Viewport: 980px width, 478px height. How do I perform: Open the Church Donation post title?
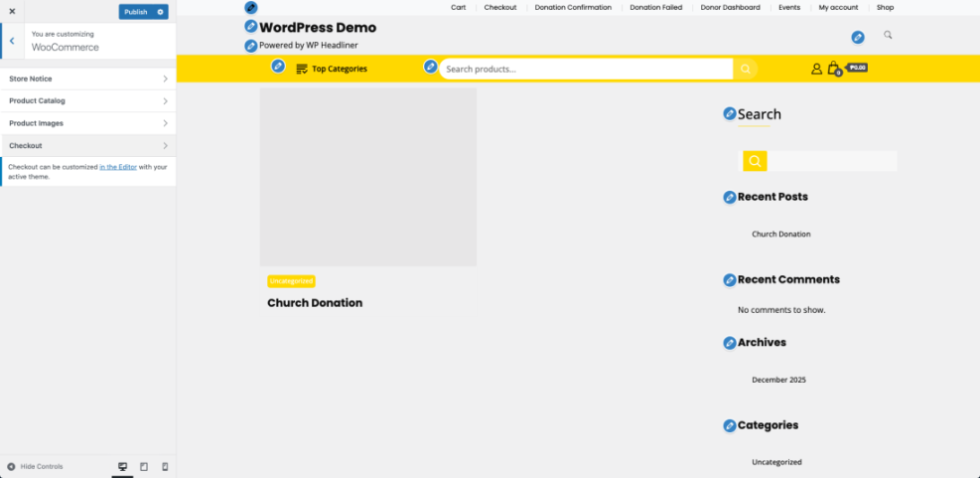(x=315, y=303)
